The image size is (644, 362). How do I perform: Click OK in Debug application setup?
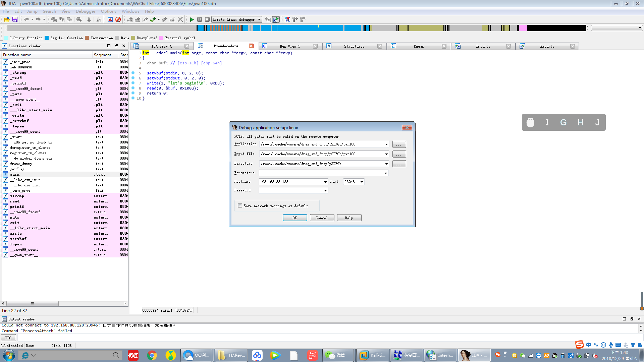(x=295, y=218)
